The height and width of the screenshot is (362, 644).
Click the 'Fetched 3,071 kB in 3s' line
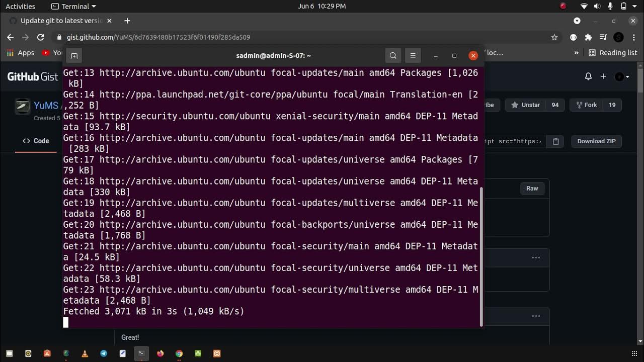(x=153, y=311)
